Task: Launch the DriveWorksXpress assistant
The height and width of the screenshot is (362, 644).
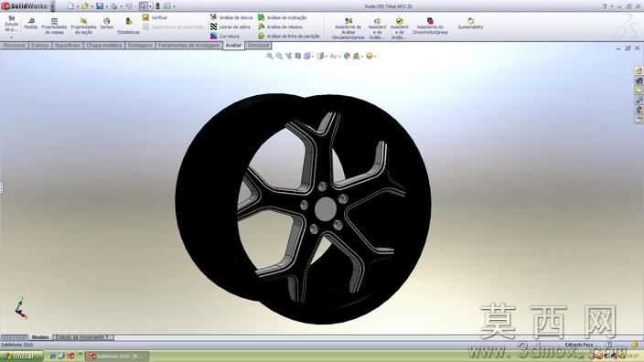Action: pos(430,27)
